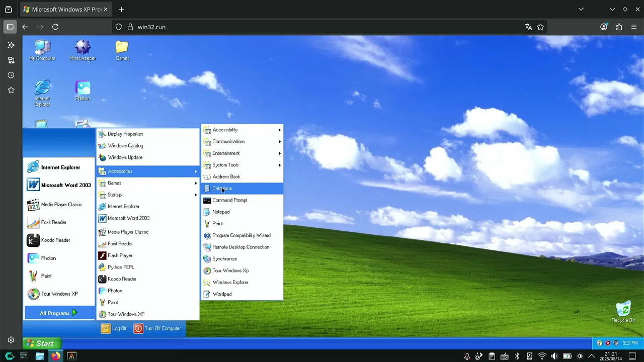This screenshot has width=644, height=362.
Task: Expand the Accessibility submenu
Action: (x=242, y=130)
